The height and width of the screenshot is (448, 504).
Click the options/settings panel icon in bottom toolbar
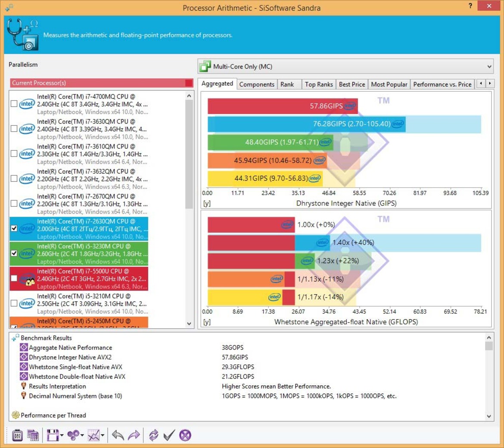click(x=17, y=436)
